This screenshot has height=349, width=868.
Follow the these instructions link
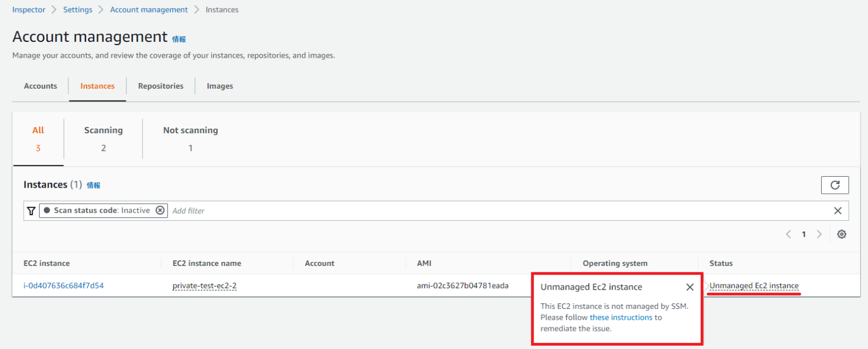(x=621, y=317)
